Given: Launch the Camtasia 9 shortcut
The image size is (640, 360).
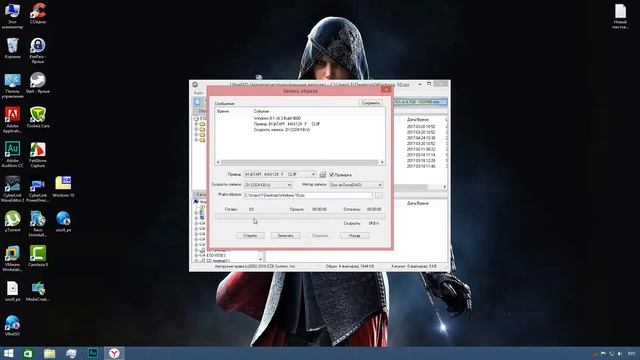Looking at the screenshot, I should click(38, 256).
